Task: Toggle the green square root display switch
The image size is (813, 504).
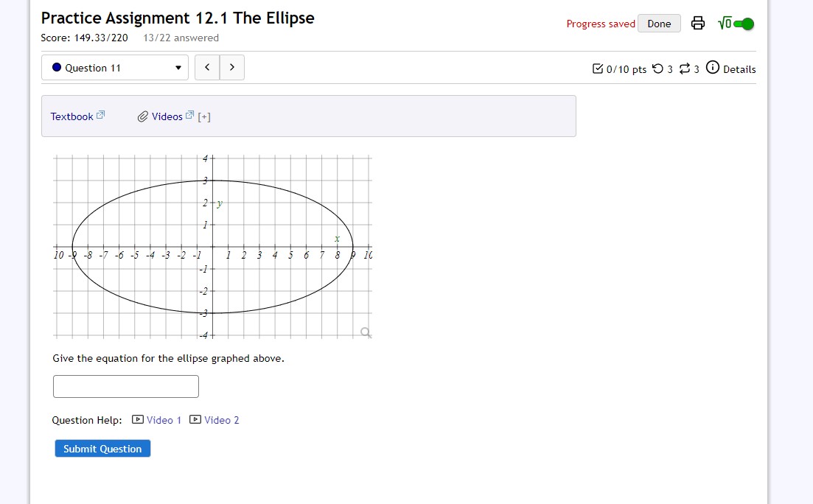Action: pyautogui.click(x=741, y=23)
